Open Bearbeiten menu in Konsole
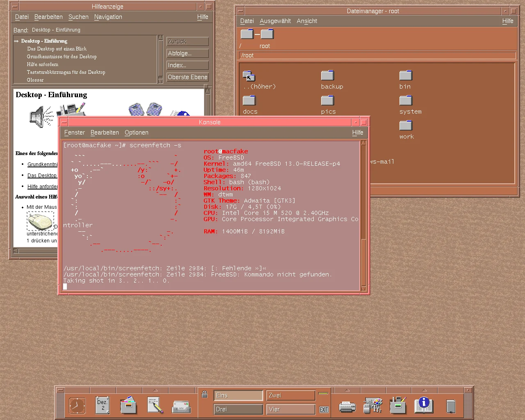The image size is (525, 420). 105,132
